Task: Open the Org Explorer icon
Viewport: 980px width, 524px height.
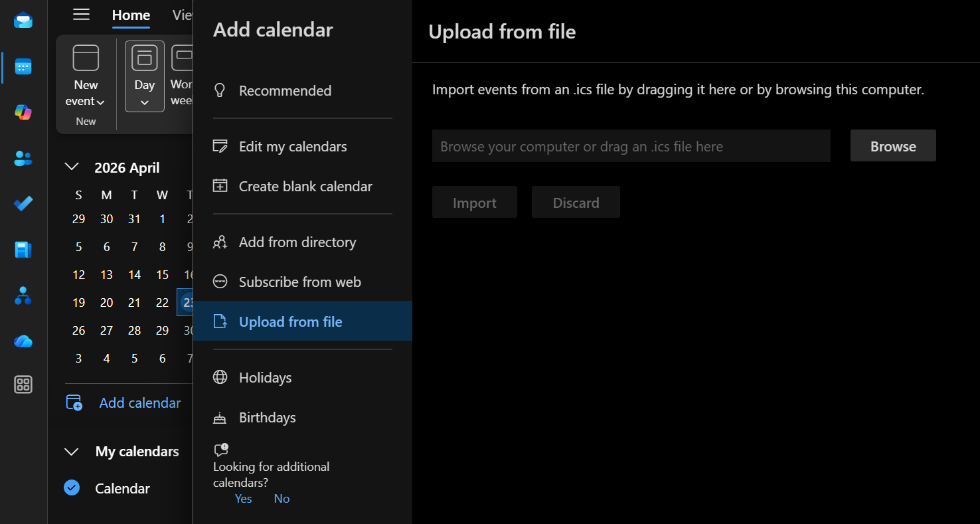Action: click(23, 296)
